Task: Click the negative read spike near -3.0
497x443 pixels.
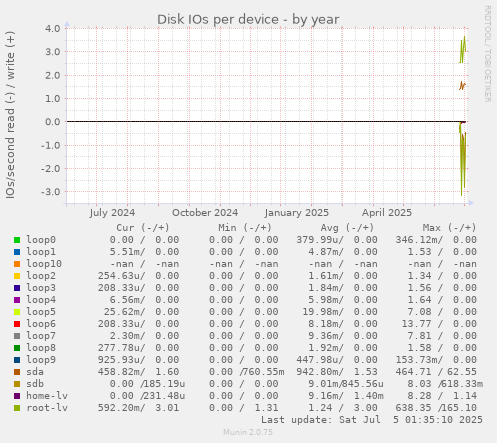Action: pyautogui.click(x=463, y=160)
